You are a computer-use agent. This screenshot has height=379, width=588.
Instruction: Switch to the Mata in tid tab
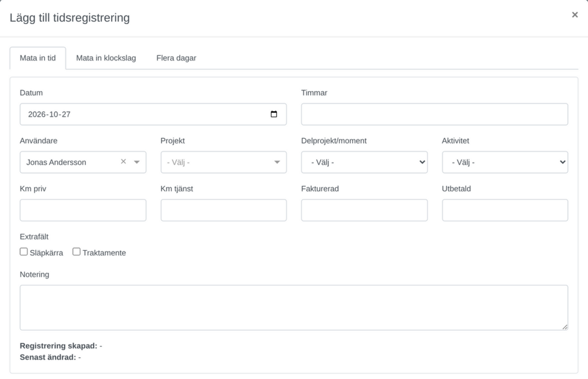[x=38, y=58]
